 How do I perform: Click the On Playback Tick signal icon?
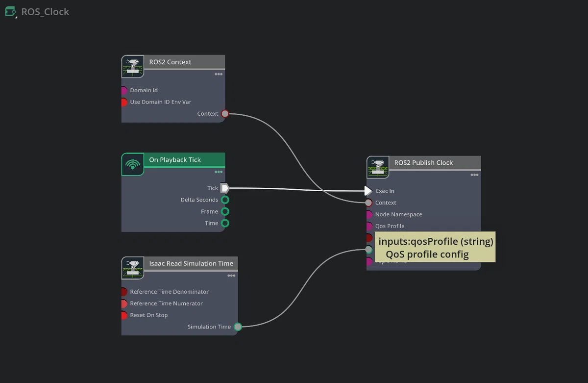pos(132,164)
